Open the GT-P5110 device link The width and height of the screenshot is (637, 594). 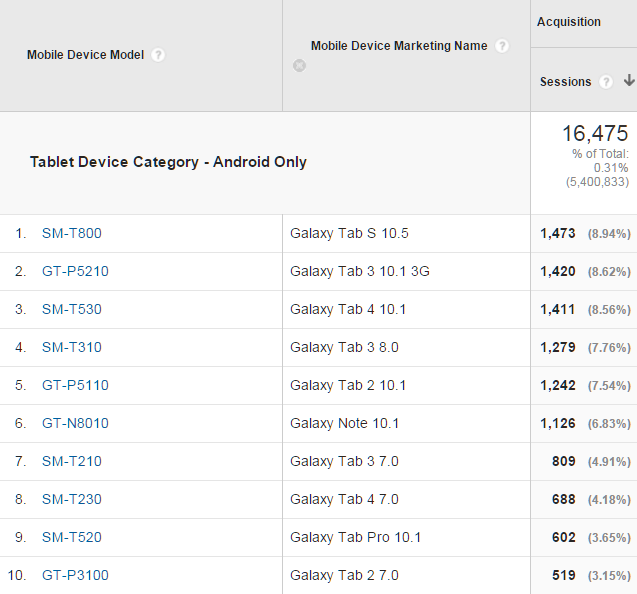(75, 385)
